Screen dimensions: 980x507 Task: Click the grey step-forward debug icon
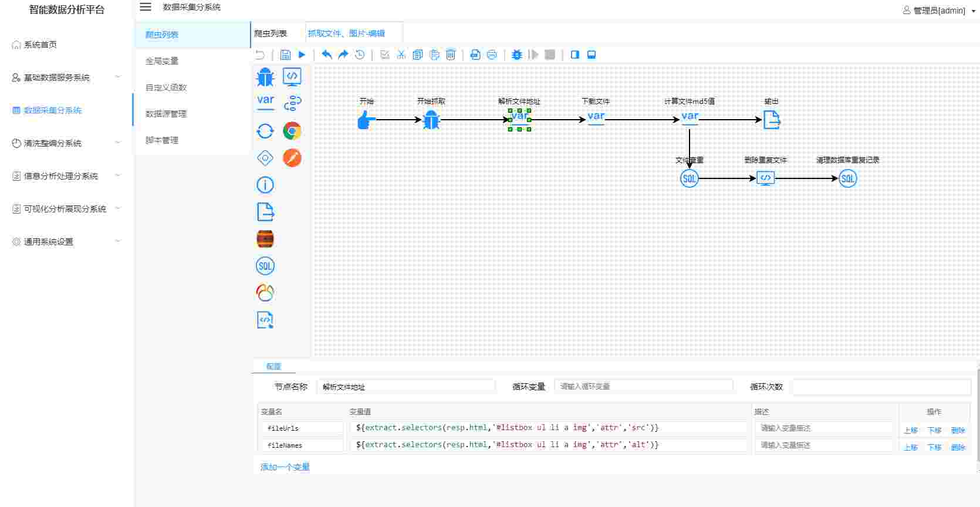coord(533,55)
